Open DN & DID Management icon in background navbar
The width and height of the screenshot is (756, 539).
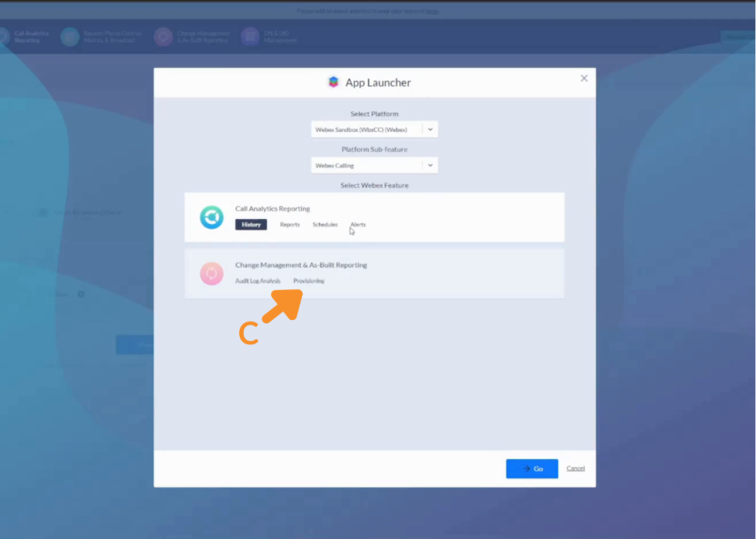[250, 36]
